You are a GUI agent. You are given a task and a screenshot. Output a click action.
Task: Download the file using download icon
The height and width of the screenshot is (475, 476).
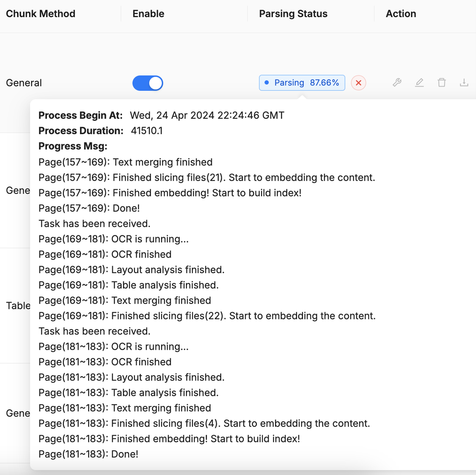point(464,83)
